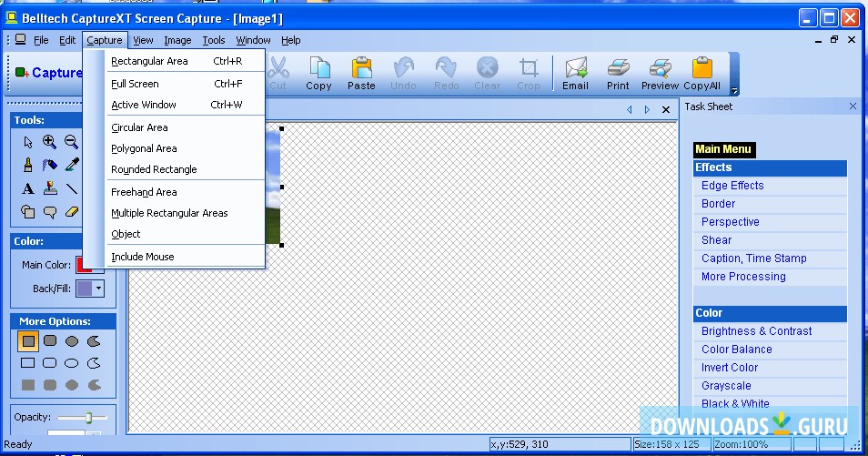Select the speech bubble callout tool
Viewport: 868px width, 456px height.
point(50,212)
